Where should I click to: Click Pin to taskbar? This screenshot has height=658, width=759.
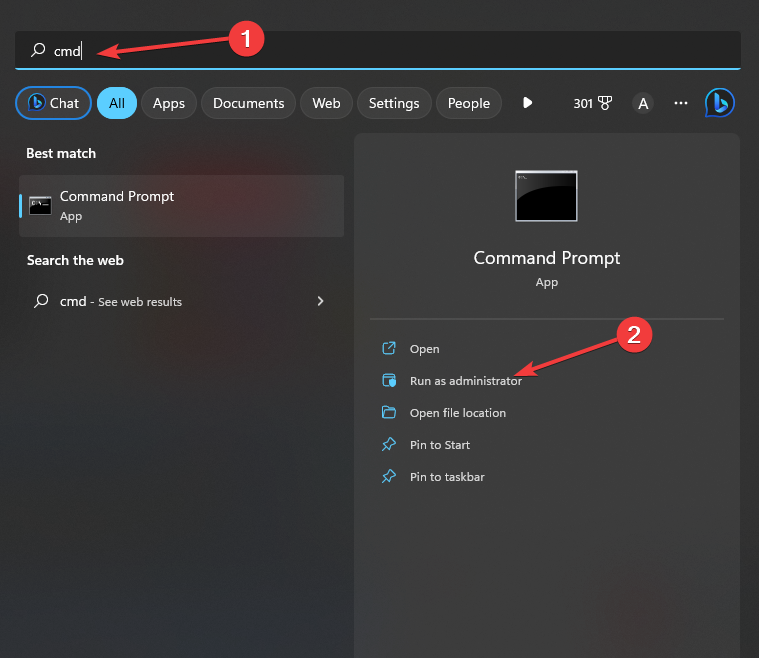coord(447,477)
